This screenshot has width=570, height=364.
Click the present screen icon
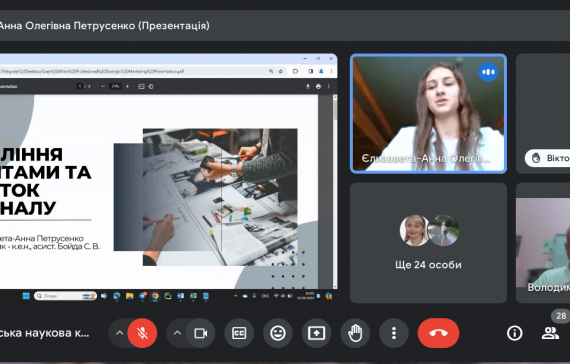coord(316,333)
